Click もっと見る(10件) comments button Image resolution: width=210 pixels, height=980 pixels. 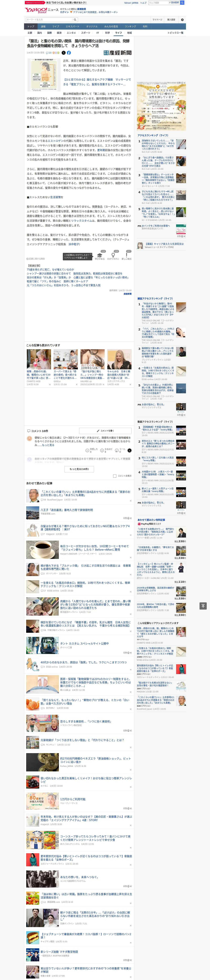pos(79,469)
